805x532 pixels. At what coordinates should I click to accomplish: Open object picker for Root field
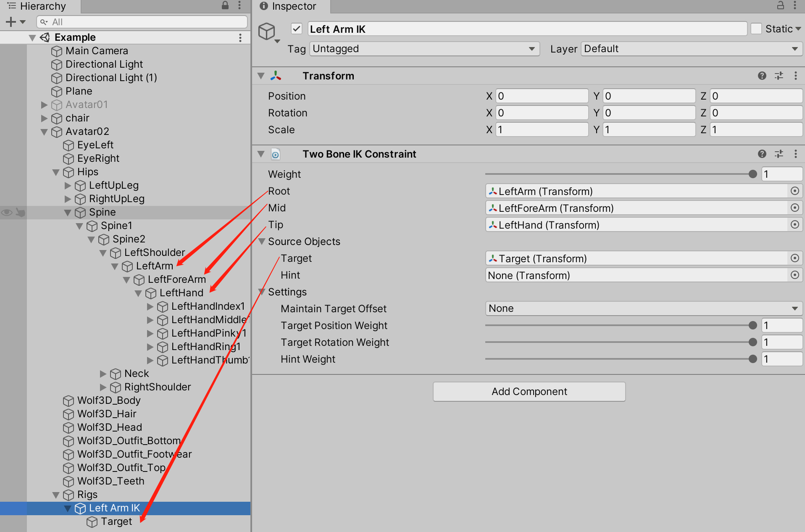point(794,191)
